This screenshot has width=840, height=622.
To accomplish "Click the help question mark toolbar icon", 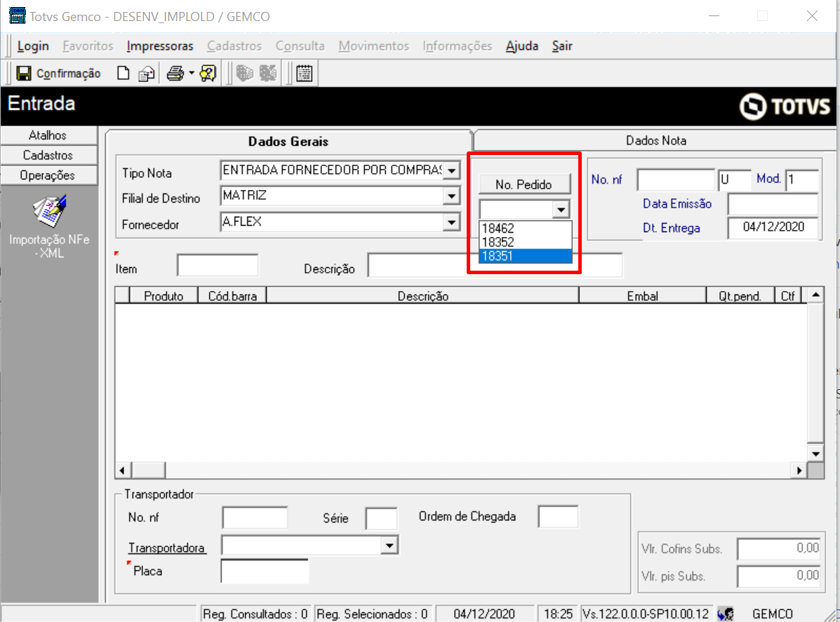I will 208,74.
